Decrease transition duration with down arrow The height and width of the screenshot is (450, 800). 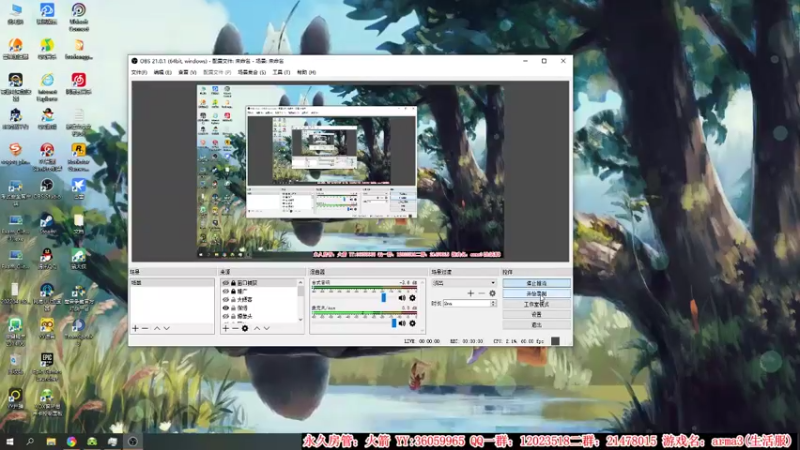click(493, 305)
